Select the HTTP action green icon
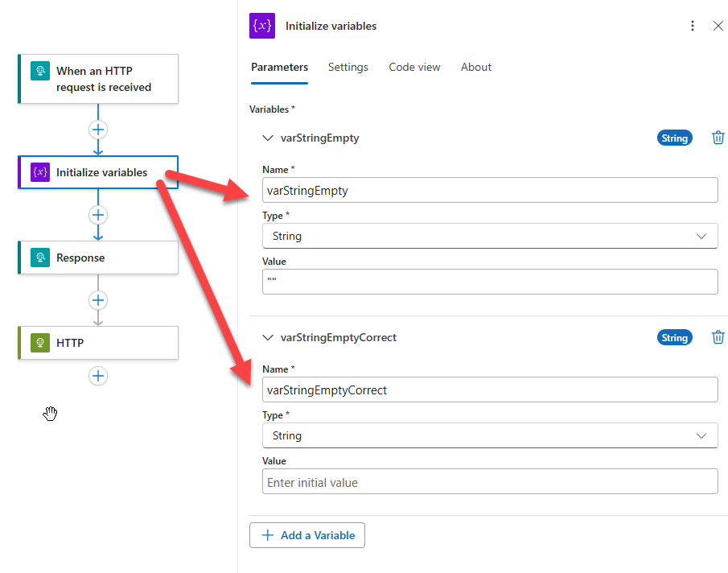Screen dimensions: 728x573 point(40,343)
